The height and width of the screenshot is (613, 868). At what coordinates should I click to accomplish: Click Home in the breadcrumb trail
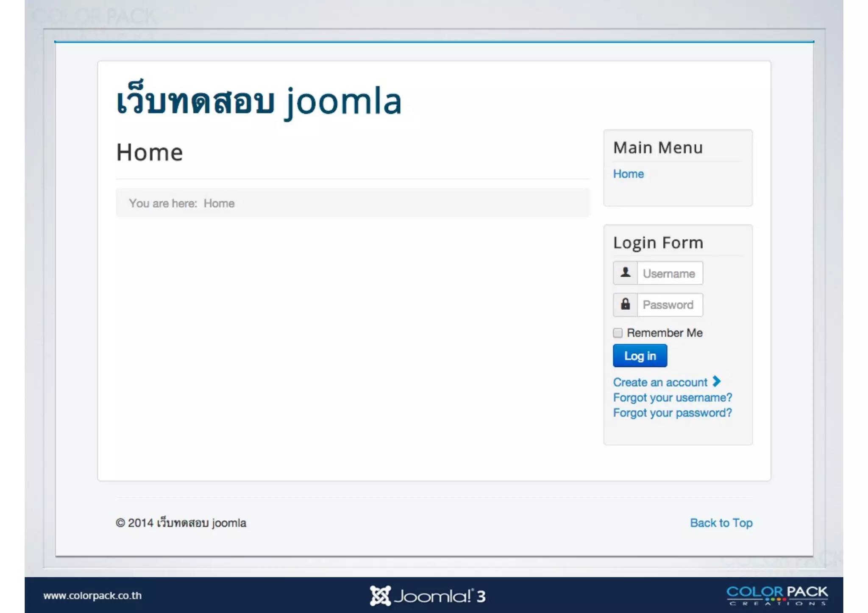coord(219,203)
